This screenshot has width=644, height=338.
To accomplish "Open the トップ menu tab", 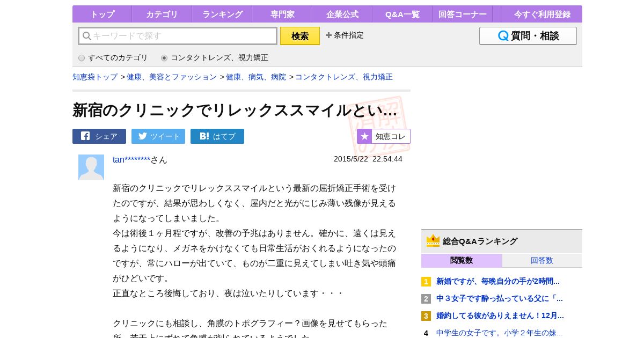I will pyautogui.click(x=102, y=14).
